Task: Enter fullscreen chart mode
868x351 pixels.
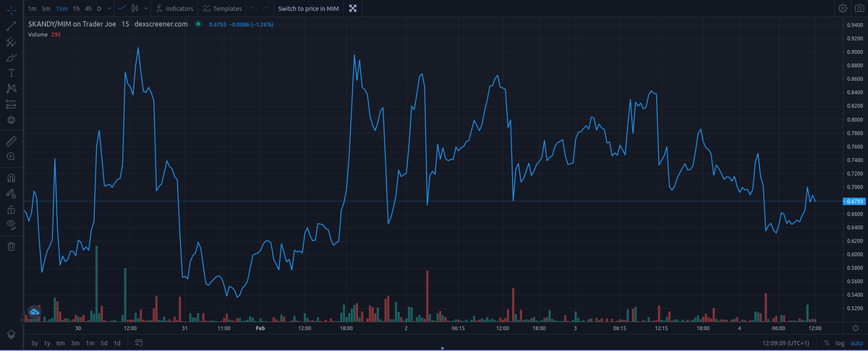Action: (x=353, y=9)
